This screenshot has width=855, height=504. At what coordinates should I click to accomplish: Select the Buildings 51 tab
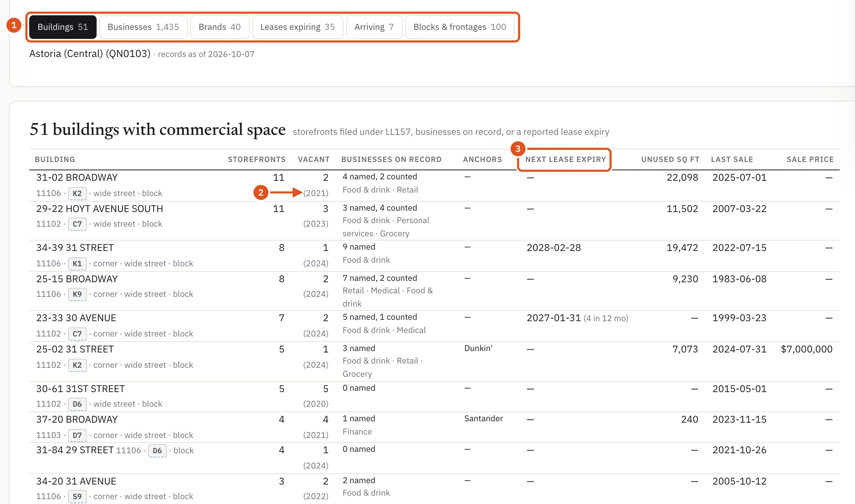63,27
